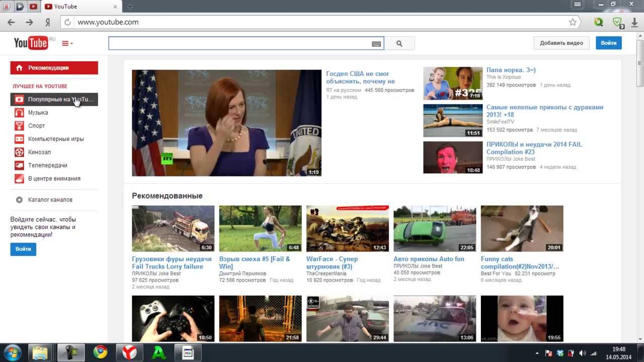Viewport: 644px width, 362px height.
Task: Open the browser settings hamburger button
Action: tap(578, 5)
